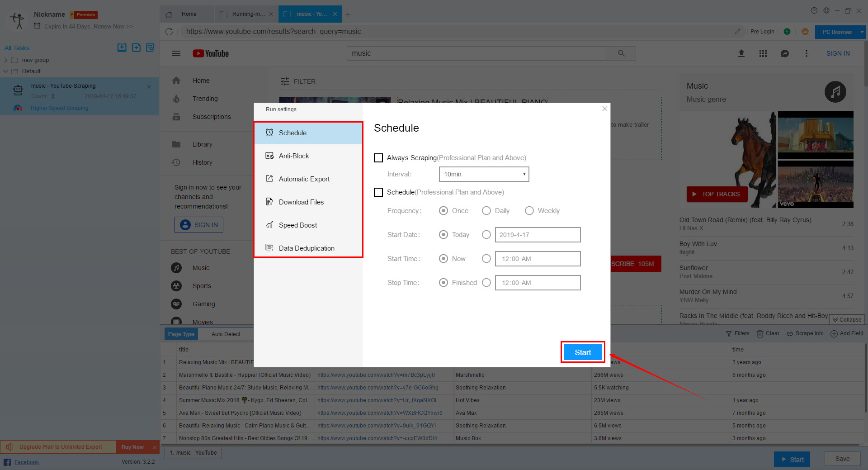Click the Start Time 12:00 AM field
This screenshot has height=470, width=868.
538,259
